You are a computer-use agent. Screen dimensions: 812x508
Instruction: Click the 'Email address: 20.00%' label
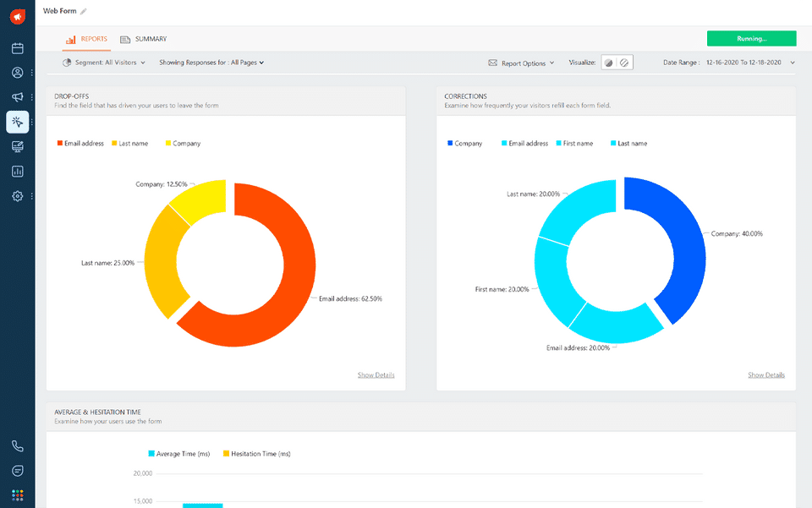pos(578,347)
